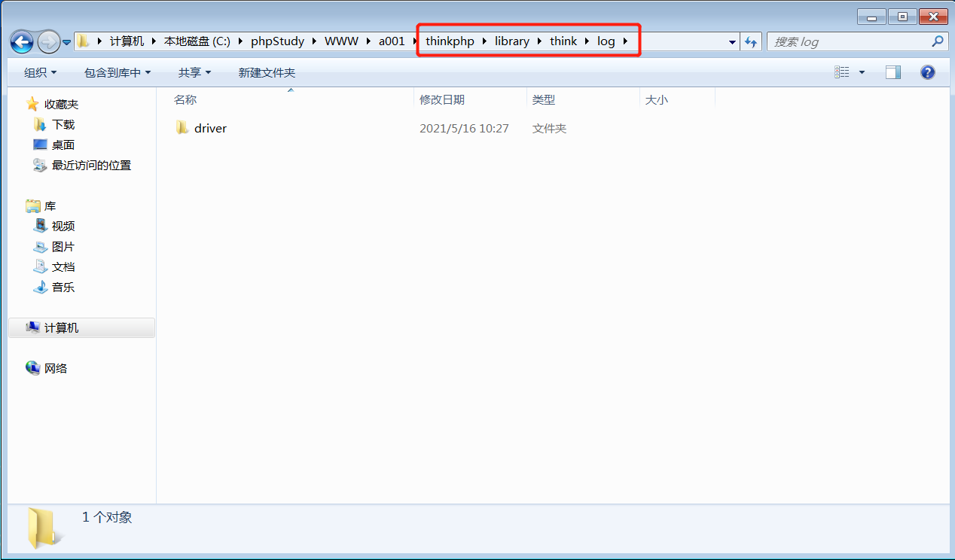This screenshot has width=955, height=560.
Task: Open the 音乐 library
Action: (63, 288)
